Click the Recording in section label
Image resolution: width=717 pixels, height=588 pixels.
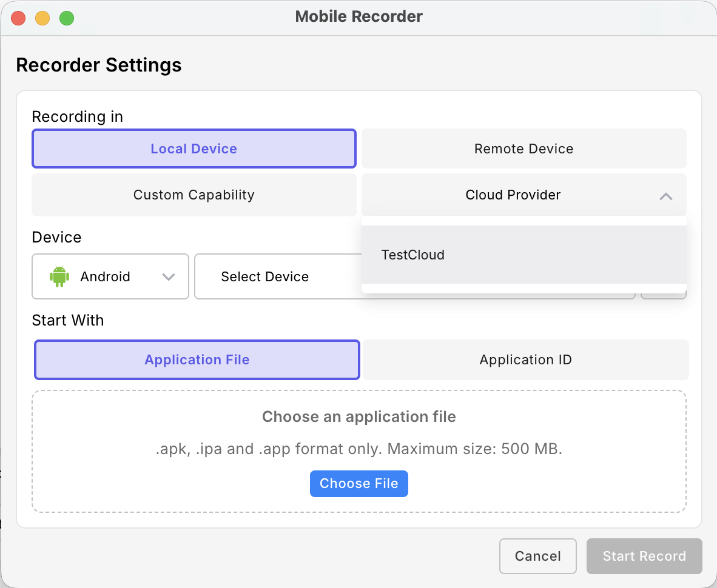77,116
